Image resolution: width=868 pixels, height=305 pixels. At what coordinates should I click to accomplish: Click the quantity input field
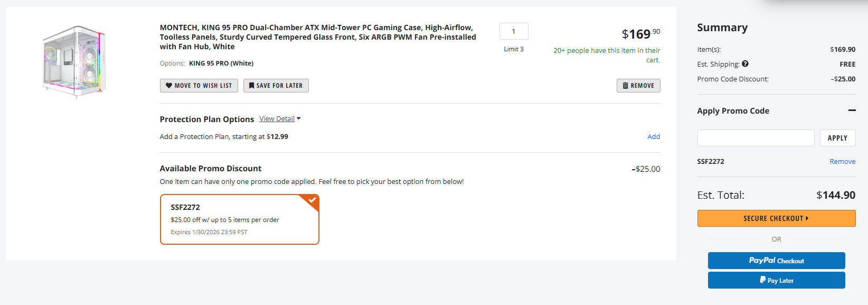514,31
